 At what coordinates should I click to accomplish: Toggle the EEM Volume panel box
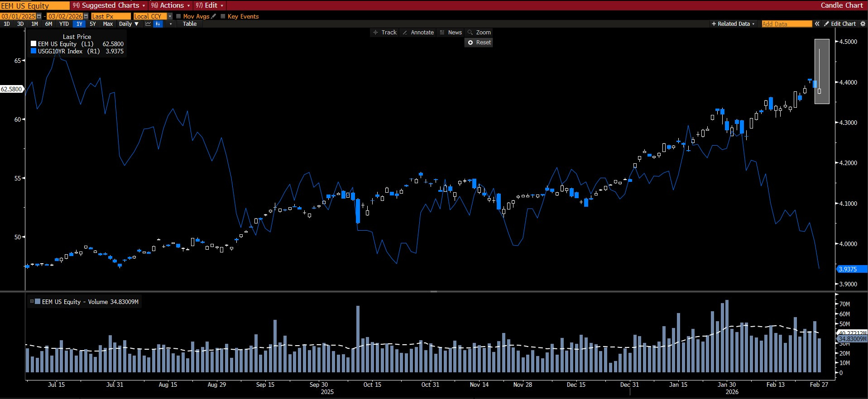[x=32, y=301]
